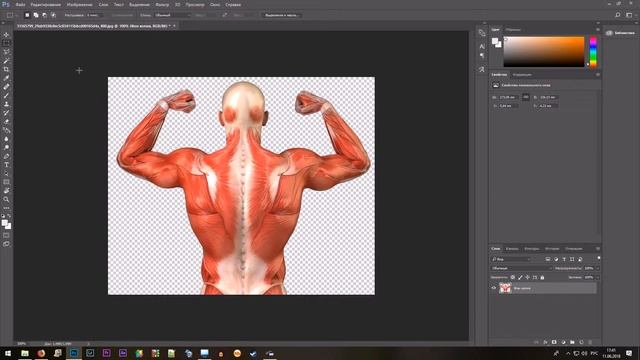Open the Фильтр menu
Screen dimensions: 640x360
[x=162, y=4]
